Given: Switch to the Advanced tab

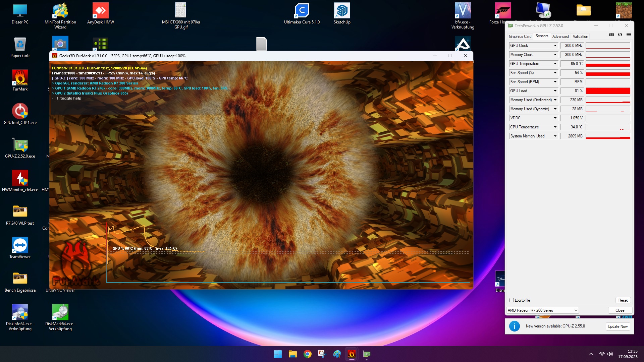Looking at the screenshot, I should point(560,37).
